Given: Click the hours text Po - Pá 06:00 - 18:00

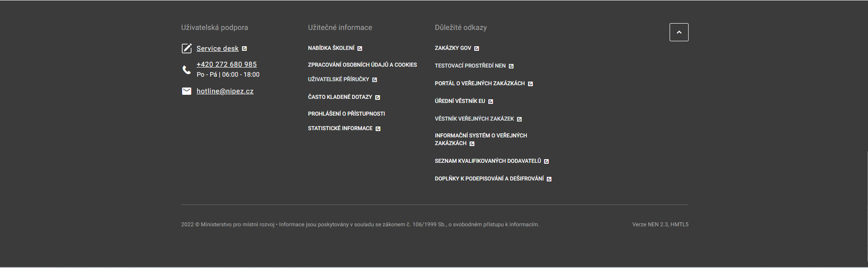Looking at the screenshot, I should click(x=228, y=75).
